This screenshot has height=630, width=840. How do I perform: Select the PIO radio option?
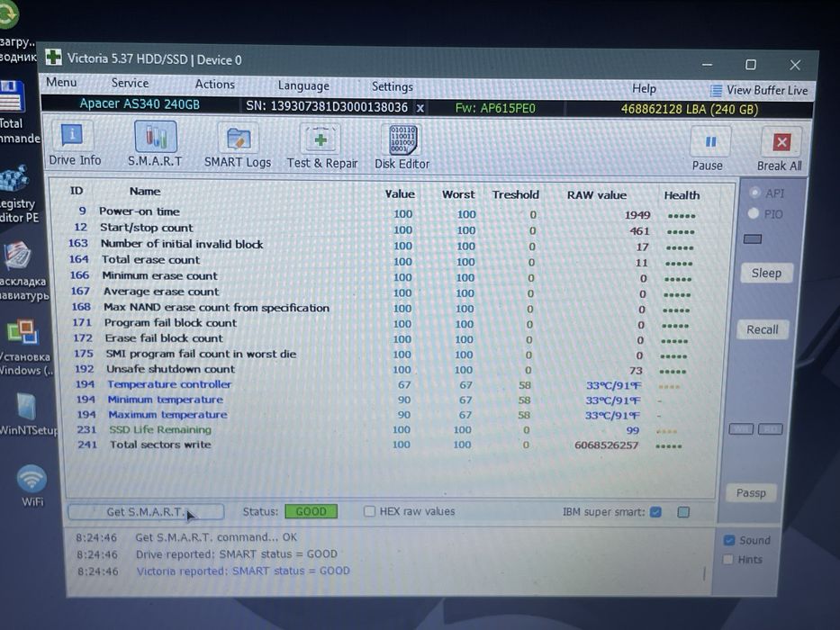754,214
